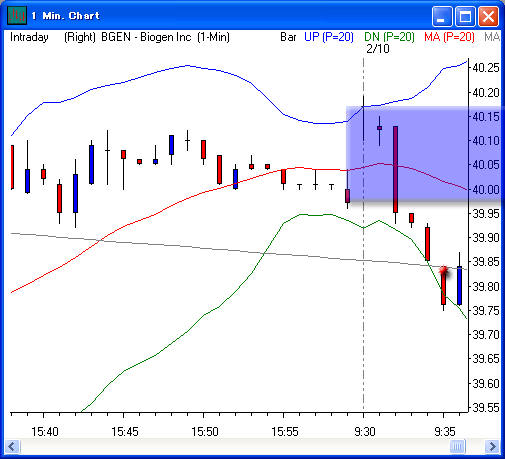Click the '2/10' date marker label
This screenshot has height=459, width=505.
378,49
